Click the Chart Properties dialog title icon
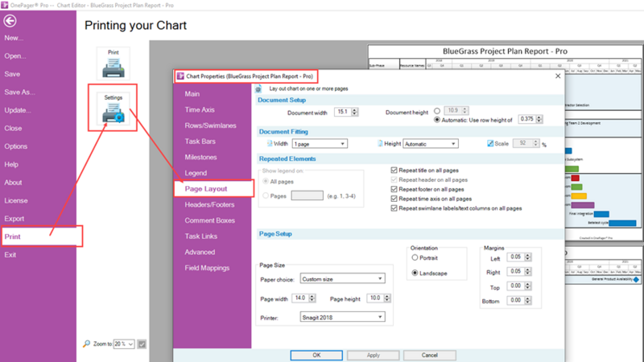 coord(180,76)
